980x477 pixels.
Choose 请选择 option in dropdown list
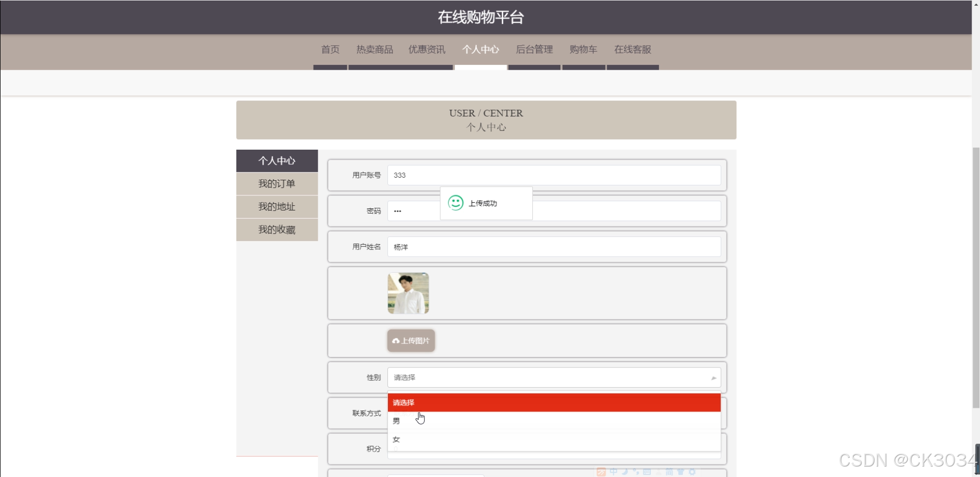tap(554, 403)
